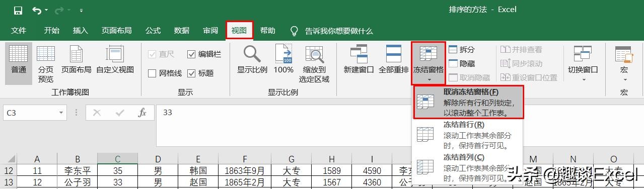Switch to the 页面布局 ribbon tab
Image resolution: width=644 pixels, height=189 pixels.
(x=117, y=31)
